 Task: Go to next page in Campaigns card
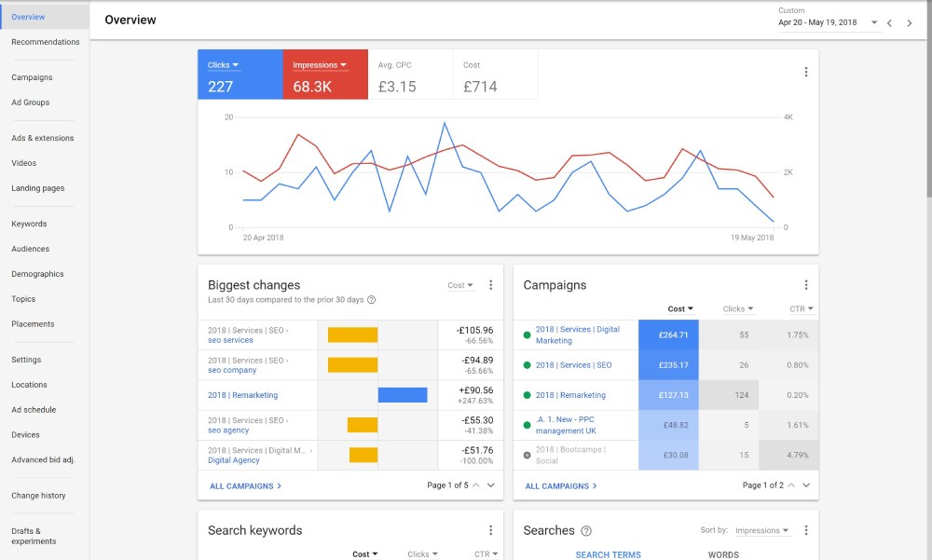point(806,485)
